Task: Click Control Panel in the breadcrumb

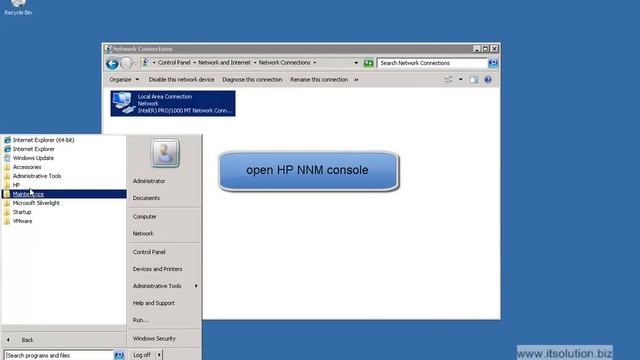Action: click(x=174, y=62)
